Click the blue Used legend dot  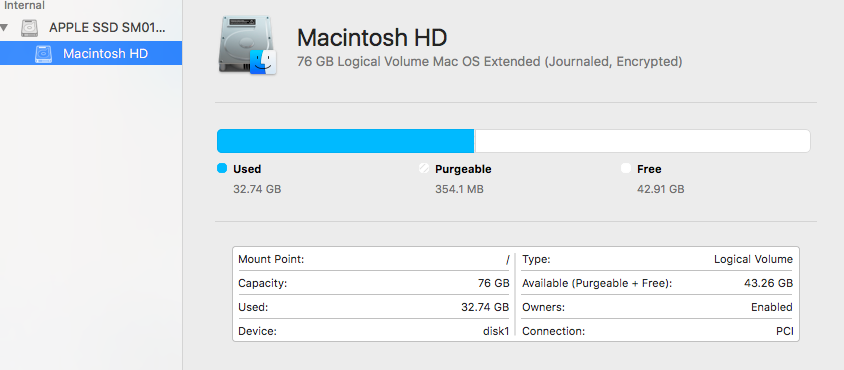click(x=222, y=168)
